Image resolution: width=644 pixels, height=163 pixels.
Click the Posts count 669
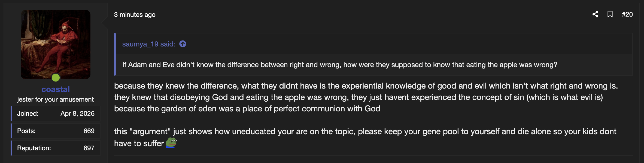tap(89, 131)
